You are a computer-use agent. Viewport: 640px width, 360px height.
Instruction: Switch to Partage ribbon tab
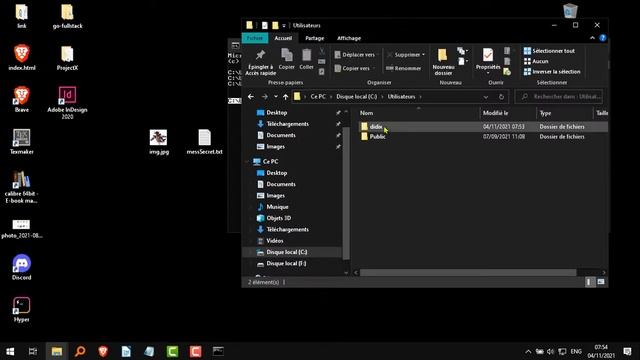pyautogui.click(x=314, y=38)
